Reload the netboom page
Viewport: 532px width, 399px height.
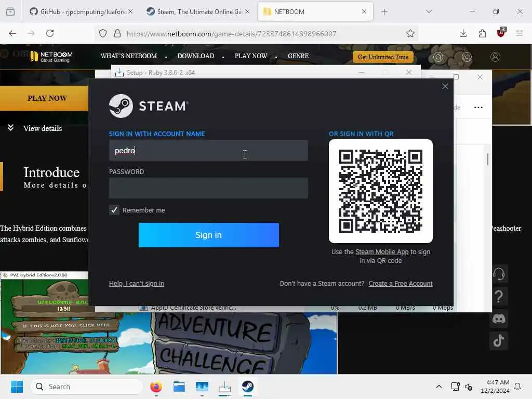50,33
